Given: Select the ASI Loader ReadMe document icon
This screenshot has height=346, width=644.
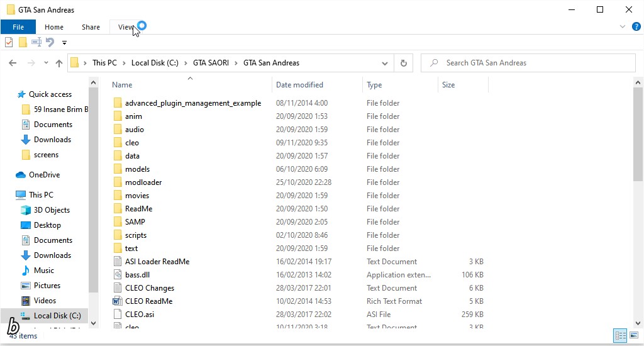Looking at the screenshot, I should 118,261.
